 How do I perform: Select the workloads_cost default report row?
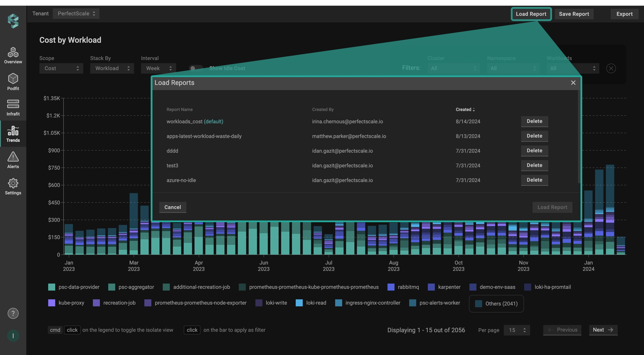click(x=195, y=121)
